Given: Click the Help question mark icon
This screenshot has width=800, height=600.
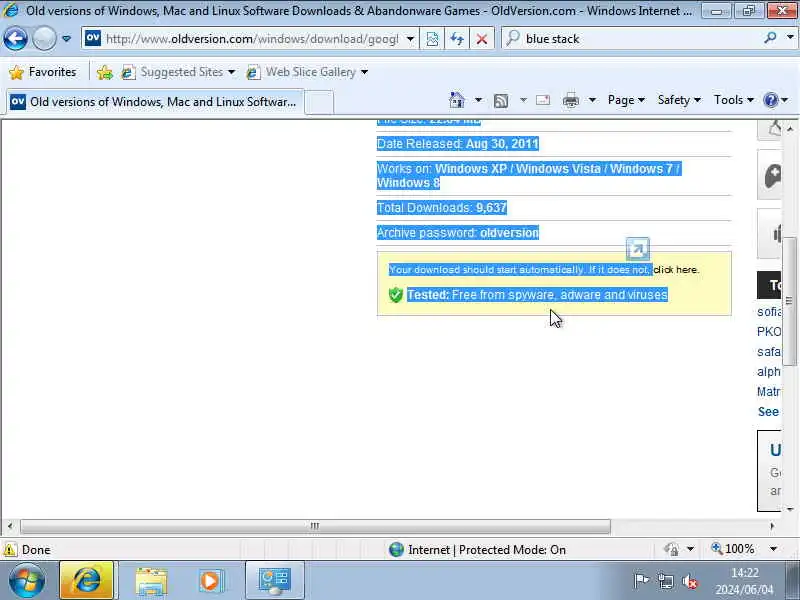Looking at the screenshot, I should point(770,100).
